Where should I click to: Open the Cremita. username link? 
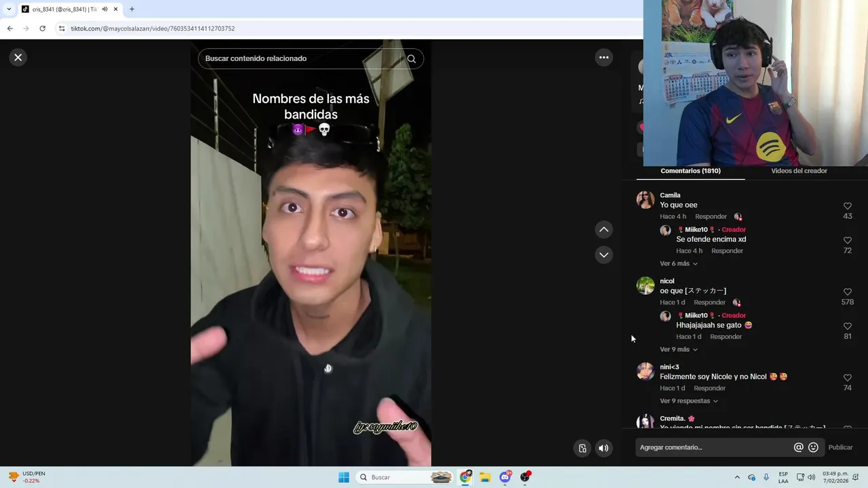pos(673,419)
